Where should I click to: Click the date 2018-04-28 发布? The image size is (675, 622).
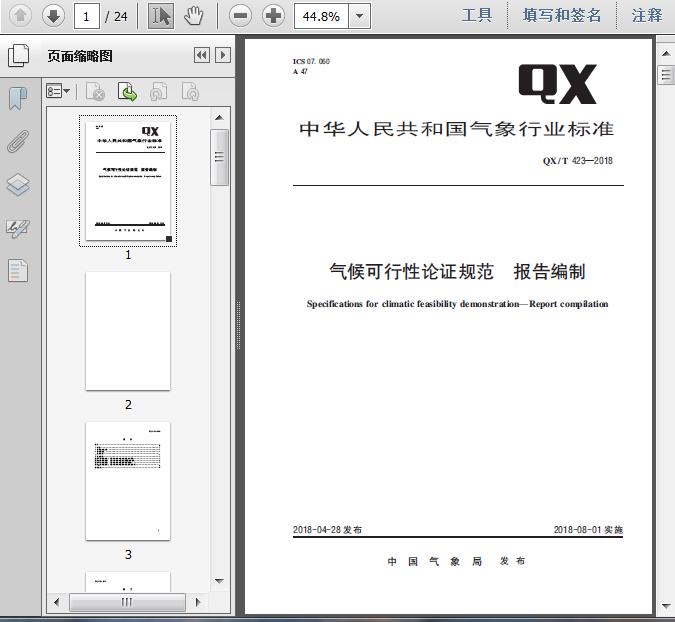tap(327, 529)
